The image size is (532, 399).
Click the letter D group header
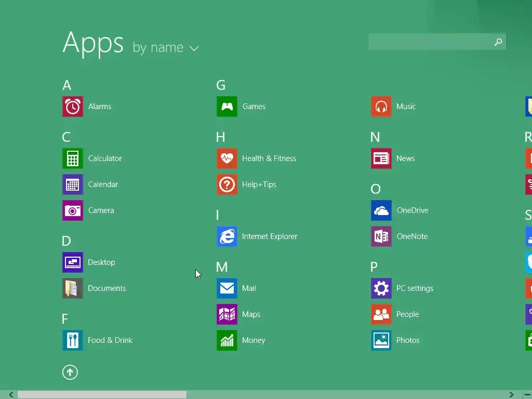point(66,241)
